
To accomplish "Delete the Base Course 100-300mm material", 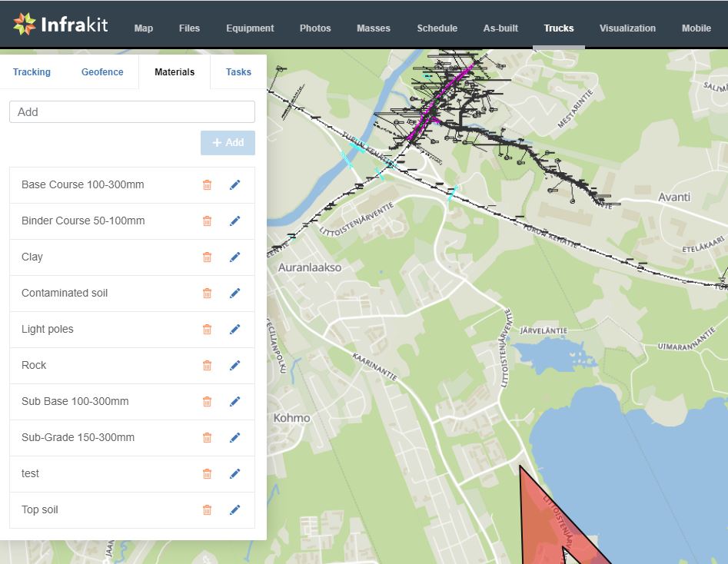I will [x=207, y=185].
